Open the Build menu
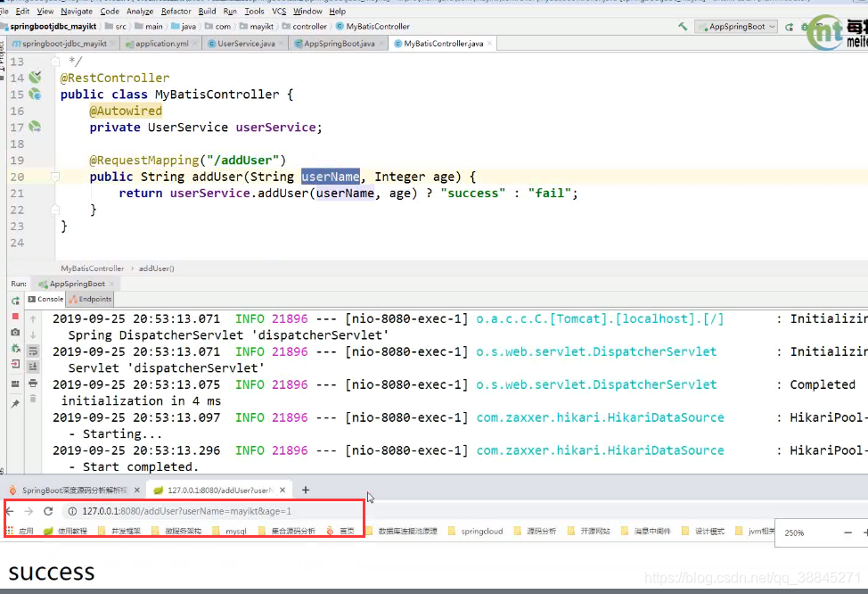Viewport: 868px width, 594px height. pyautogui.click(x=207, y=11)
